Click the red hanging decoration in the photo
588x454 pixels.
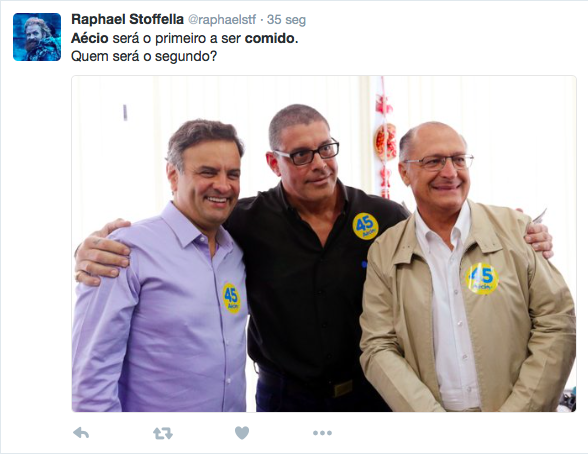pos(385,142)
